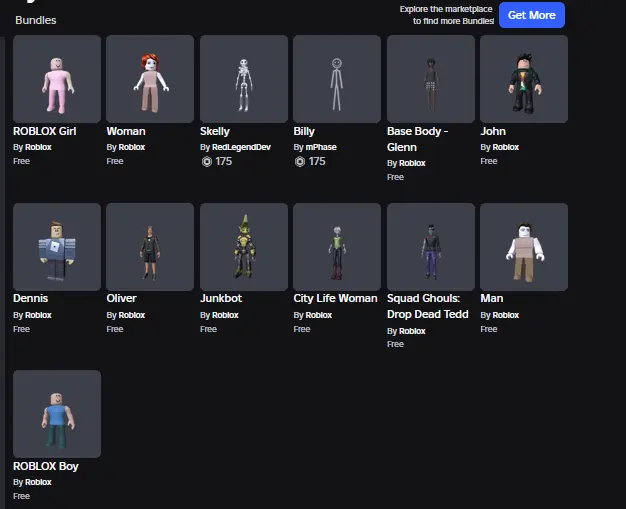Open the Junkbot title link
The width and height of the screenshot is (626, 509).
221,298
